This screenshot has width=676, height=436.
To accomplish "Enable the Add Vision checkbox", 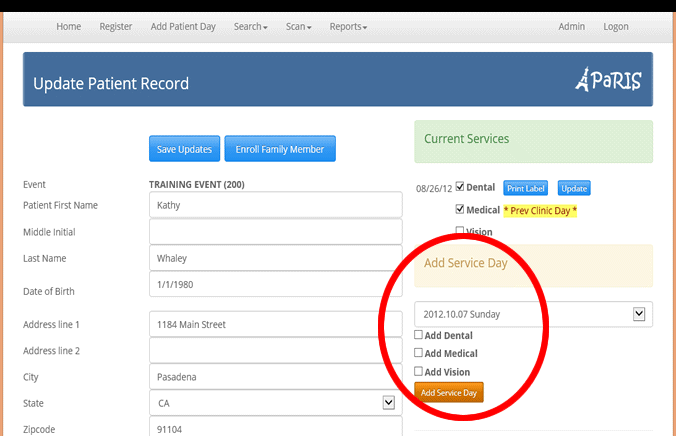I will (x=419, y=371).
